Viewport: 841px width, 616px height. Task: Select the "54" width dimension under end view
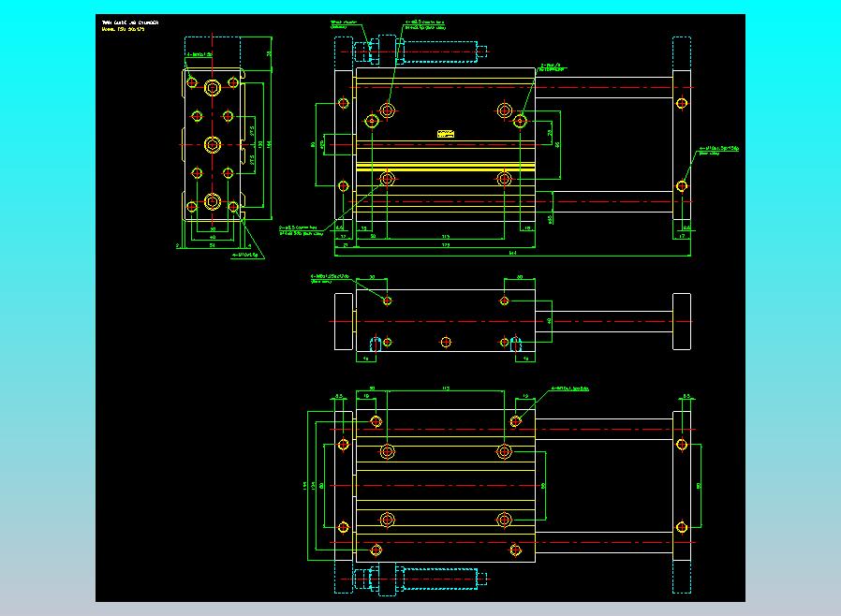(x=213, y=245)
